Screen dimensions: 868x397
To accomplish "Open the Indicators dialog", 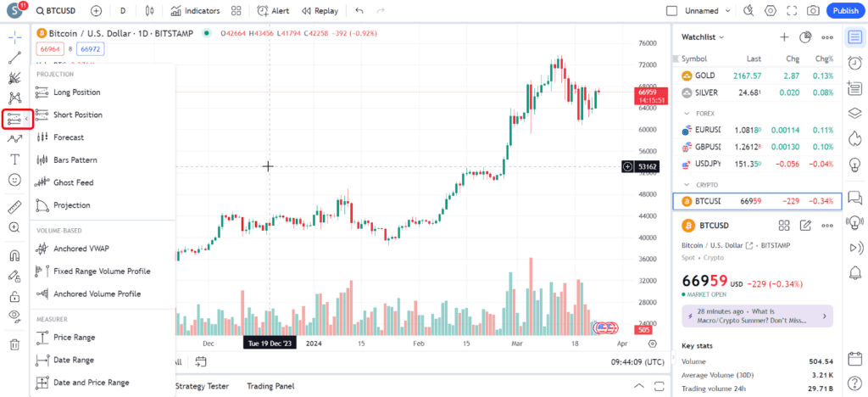I will [194, 11].
